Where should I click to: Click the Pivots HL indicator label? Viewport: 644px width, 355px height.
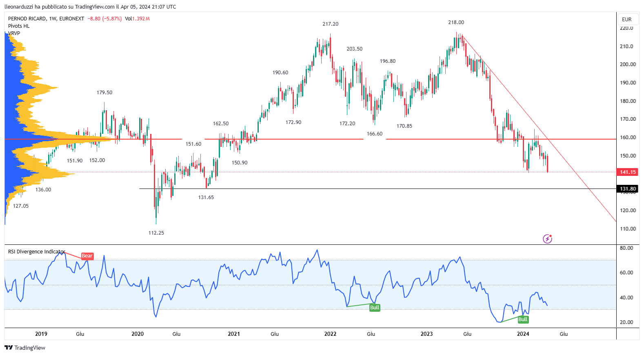(x=19, y=26)
